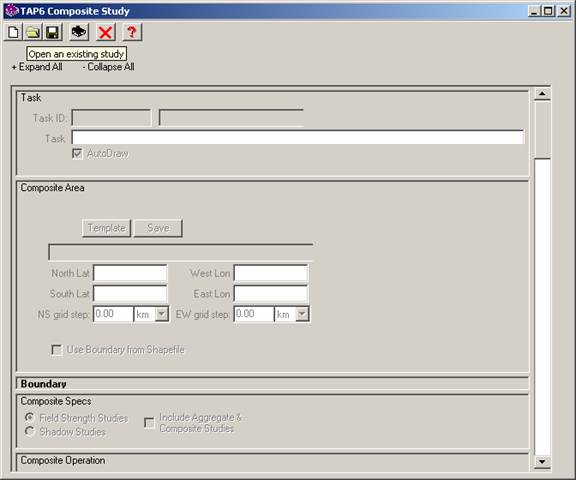Open the NS grid step units dropdown

click(162, 314)
